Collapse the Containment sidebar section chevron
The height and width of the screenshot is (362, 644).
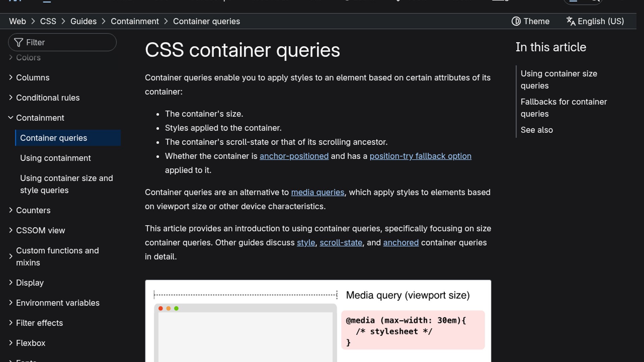coord(11,118)
